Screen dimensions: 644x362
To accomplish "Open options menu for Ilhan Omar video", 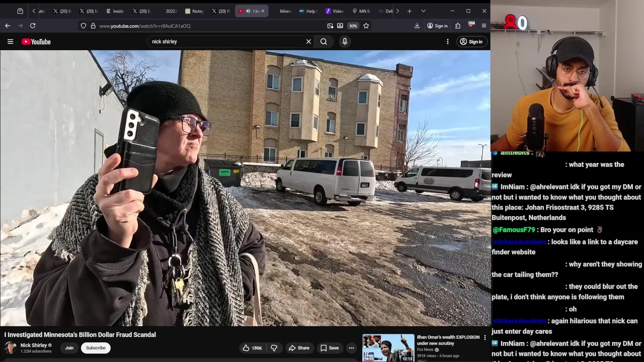I will [x=485, y=338].
